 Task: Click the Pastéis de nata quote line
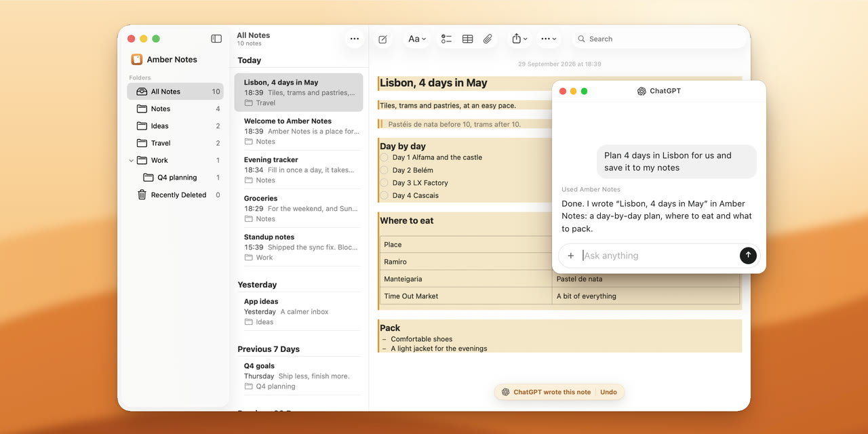click(x=454, y=124)
